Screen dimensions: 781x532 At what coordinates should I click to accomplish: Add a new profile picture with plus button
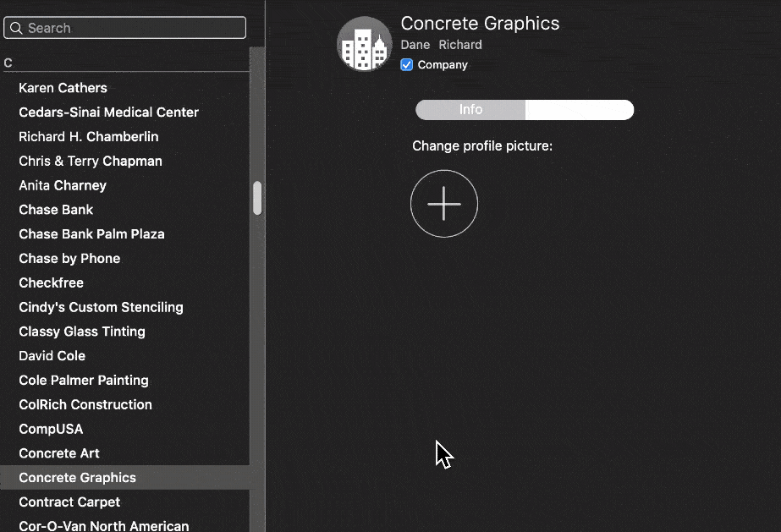click(443, 204)
